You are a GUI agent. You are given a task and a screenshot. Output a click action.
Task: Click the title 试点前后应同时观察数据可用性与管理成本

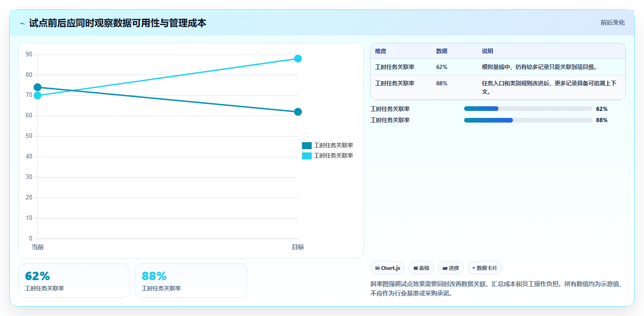pos(118,23)
